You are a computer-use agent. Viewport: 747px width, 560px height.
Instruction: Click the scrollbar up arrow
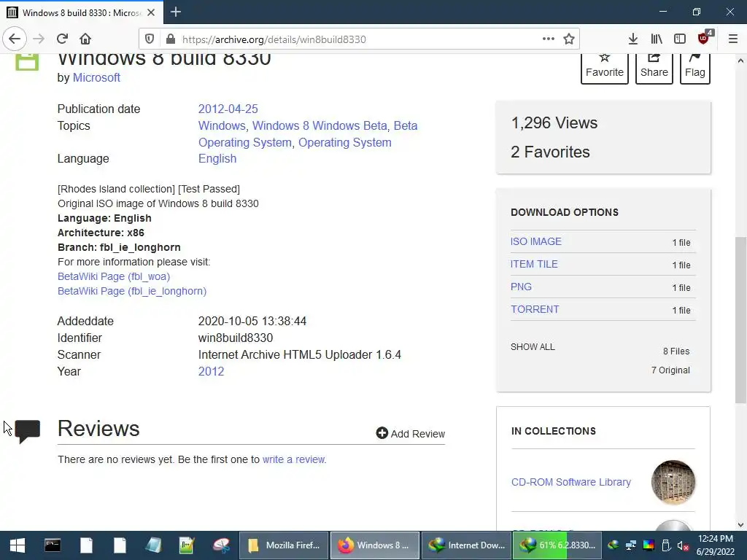(740, 61)
